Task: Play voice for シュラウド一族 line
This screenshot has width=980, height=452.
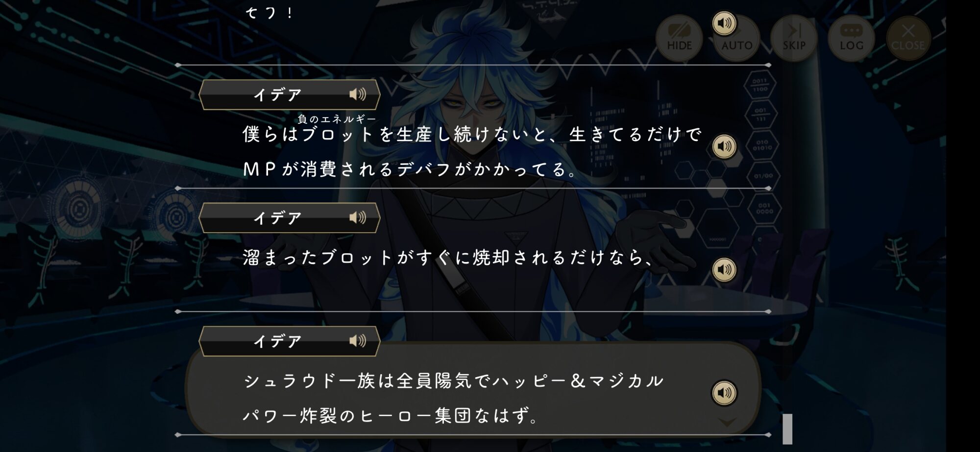Action: point(724,393)
